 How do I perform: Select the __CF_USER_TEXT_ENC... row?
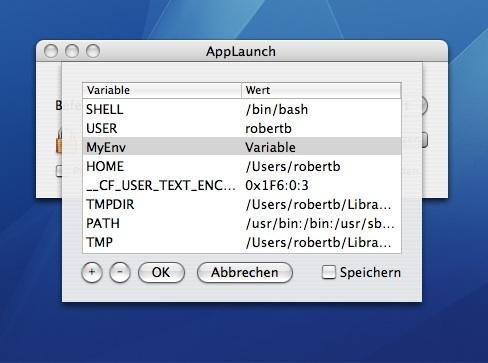click(x=242, y=185)
